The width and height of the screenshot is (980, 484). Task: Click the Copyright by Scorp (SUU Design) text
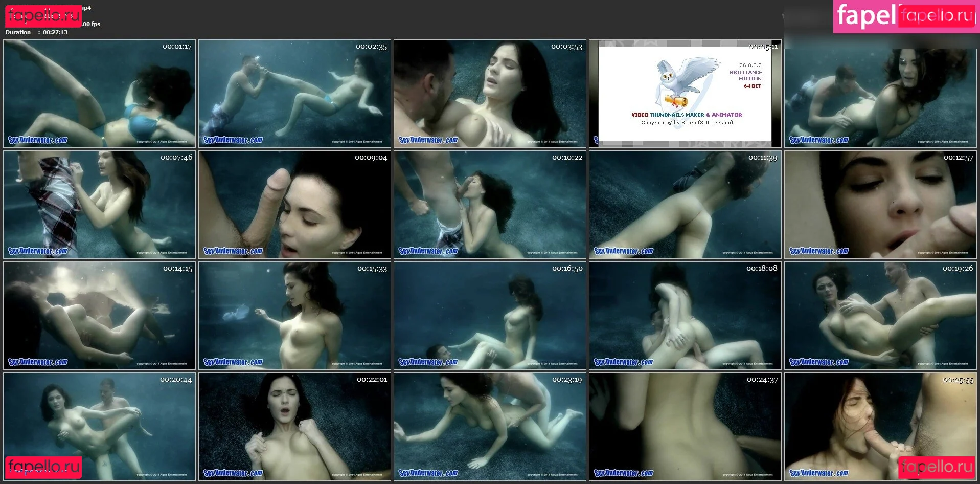(x=687, y=123)
